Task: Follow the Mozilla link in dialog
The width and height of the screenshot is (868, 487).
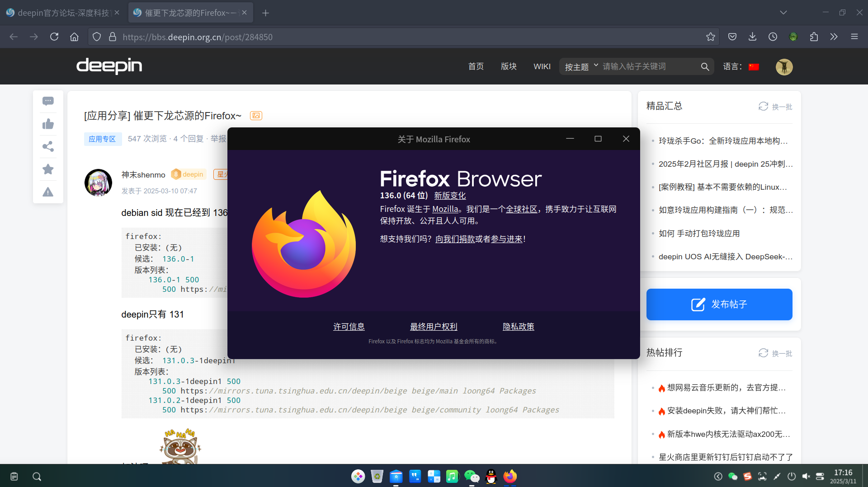Action: tap(445, 209)
